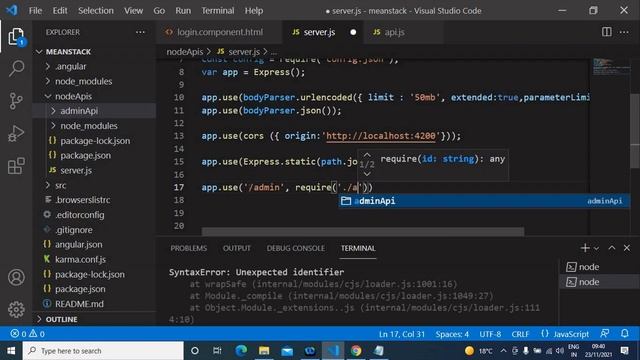This screenshot has width=640, height=360.
Task: Change line ending via CRLF
Action: pos(520,334)
